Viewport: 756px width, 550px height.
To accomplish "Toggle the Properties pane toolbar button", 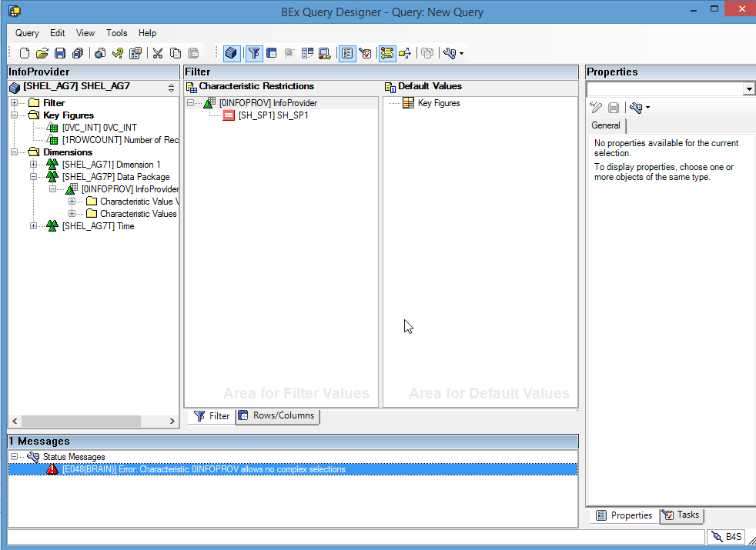I will [x=347, y=53].
